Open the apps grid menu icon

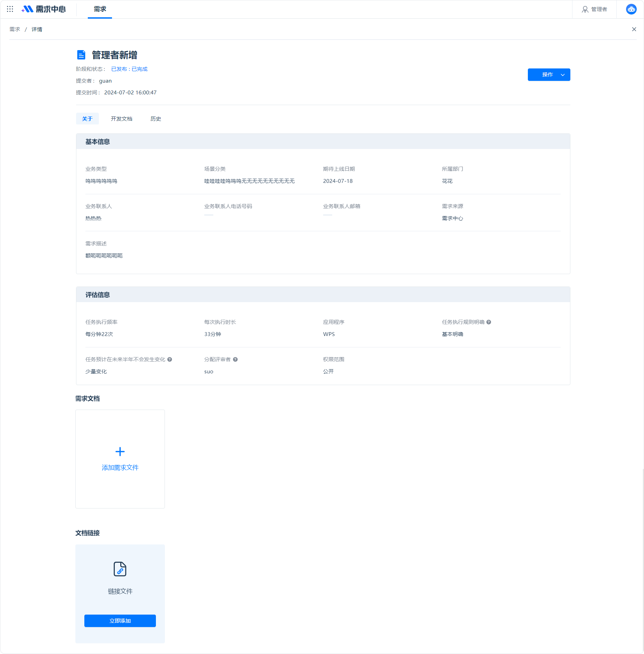[10, 9]
